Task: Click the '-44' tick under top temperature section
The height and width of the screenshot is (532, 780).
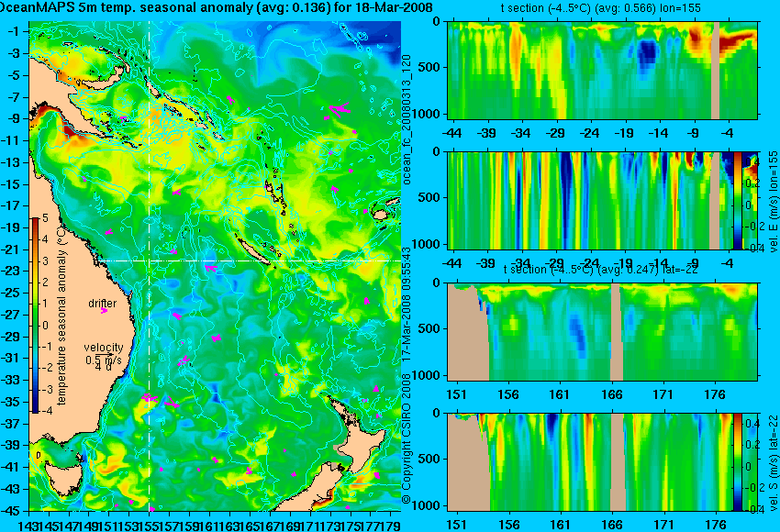Action: [451, 133]
